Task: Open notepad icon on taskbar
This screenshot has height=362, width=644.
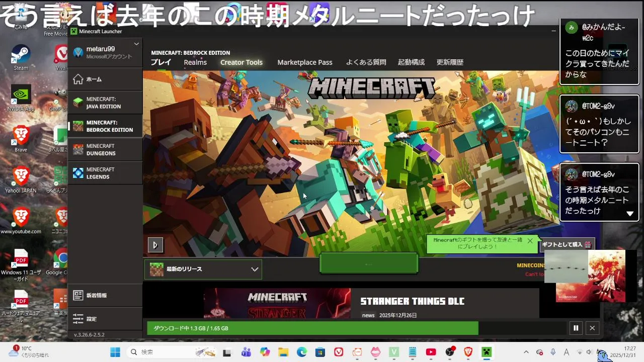Action: point(413,352)
